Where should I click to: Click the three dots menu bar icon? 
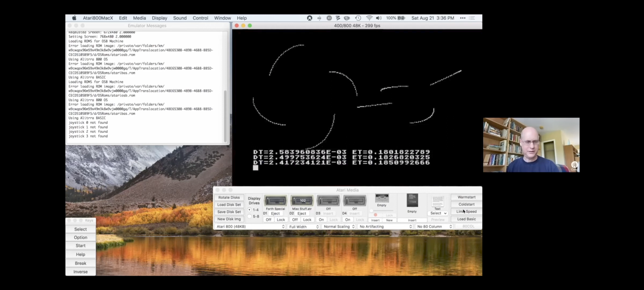[463, 18]
